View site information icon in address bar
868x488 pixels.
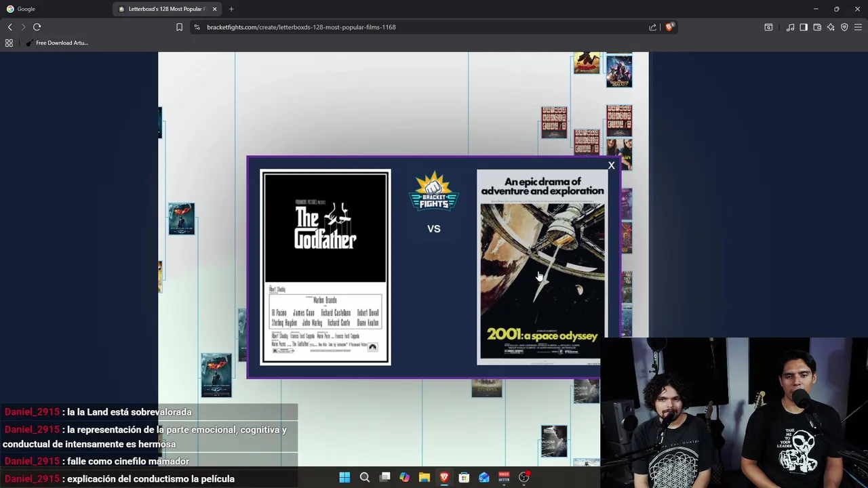197,27
